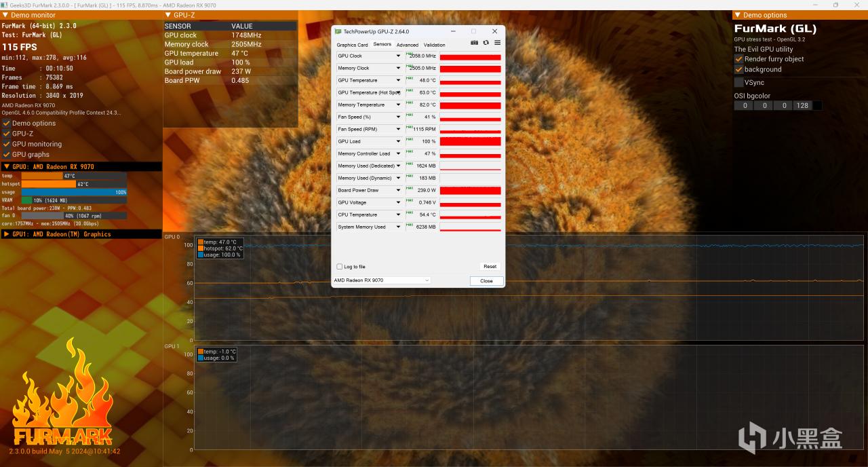Open the GPU Clock sensor dropdown
This screenshot has width=868, height=467.
(x=398, y=56)
